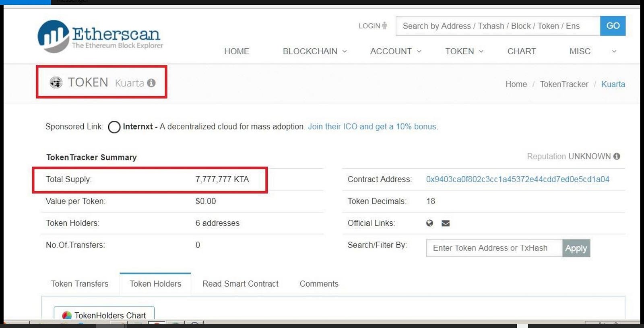Switch to the Token Transfers tab
Screen dimensions: 644x328
click(x=80, y=284)
